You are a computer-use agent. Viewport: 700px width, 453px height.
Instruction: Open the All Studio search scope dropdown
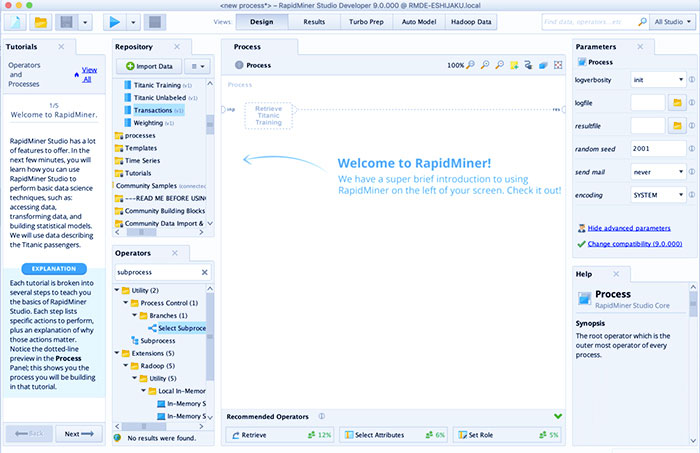pyautogui.click(x=672, y=21)
